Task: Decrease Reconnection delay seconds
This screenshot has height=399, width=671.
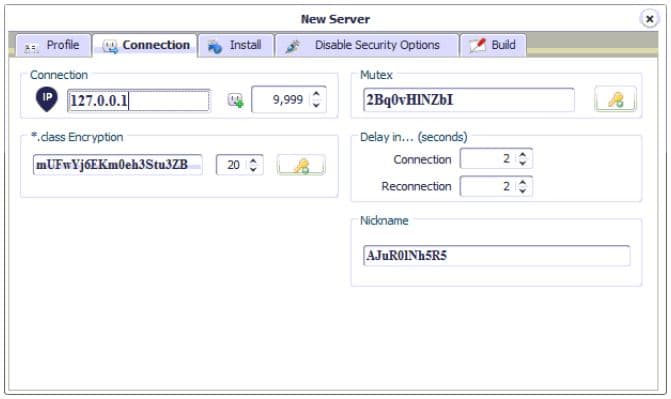Action: click(523, 191)
